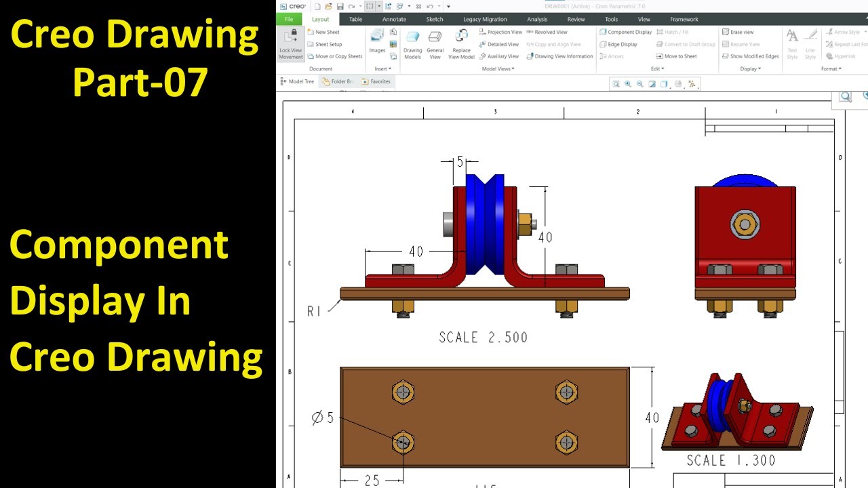Viewport: 868px width, 488px height.
Task: Open the Legacy Migration tab
Action: click(x=485, y=19)
